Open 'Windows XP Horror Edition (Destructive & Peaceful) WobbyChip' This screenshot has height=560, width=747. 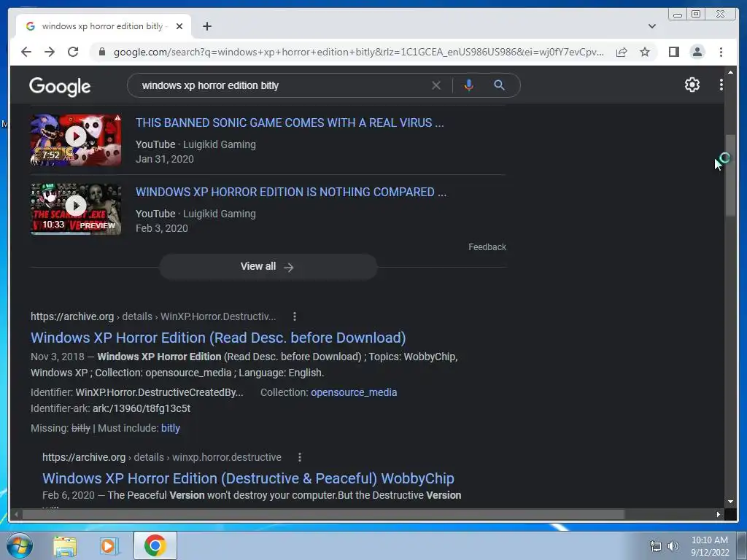248,478
